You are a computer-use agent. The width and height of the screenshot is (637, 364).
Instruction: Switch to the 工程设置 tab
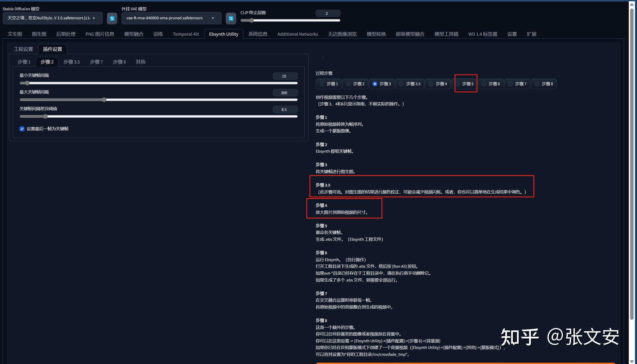[x=23, y=49]
